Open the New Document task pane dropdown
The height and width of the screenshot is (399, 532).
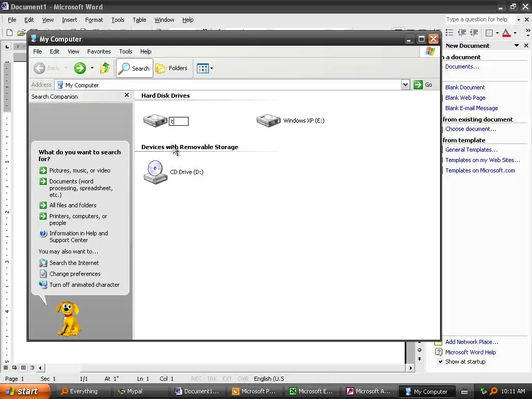click(x=516, y=46)
